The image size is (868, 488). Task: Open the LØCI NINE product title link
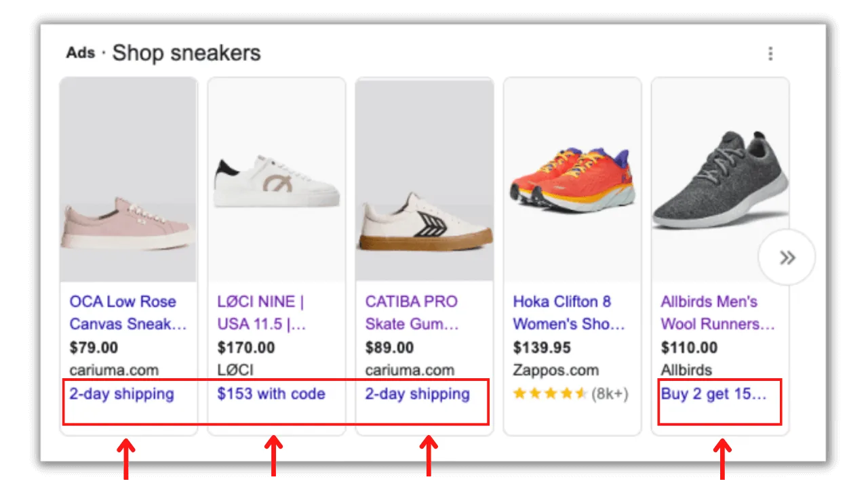tap(262, 312)
